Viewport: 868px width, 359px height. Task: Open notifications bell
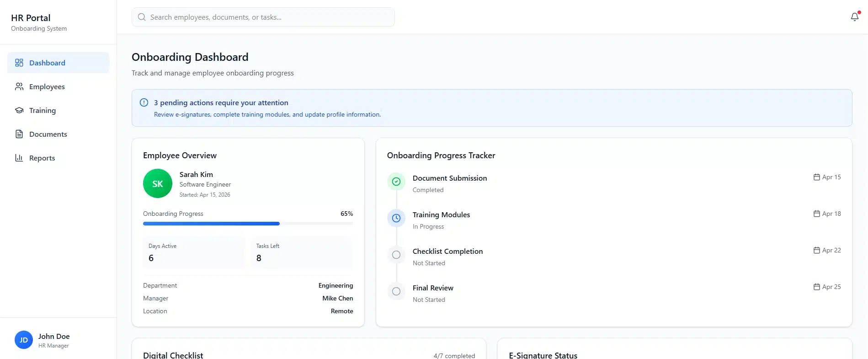(855, 17)
